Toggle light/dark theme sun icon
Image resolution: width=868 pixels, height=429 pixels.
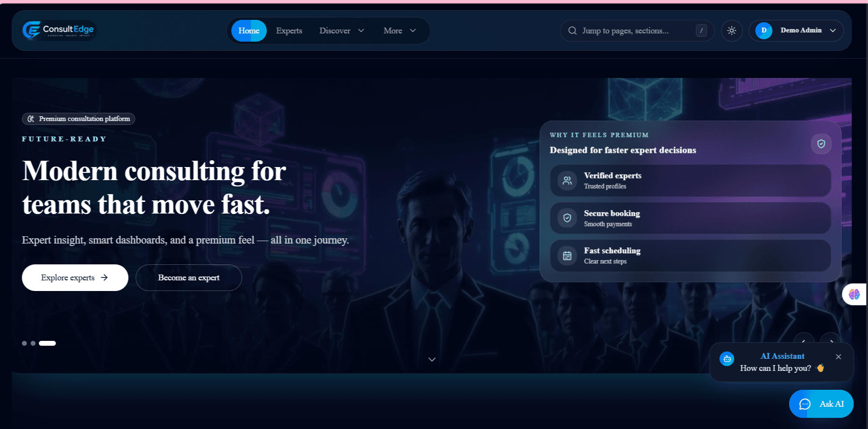pos(732,31)
